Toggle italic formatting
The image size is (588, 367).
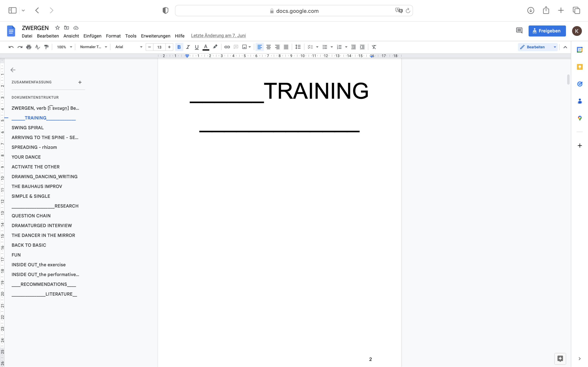tap(188, 47)
